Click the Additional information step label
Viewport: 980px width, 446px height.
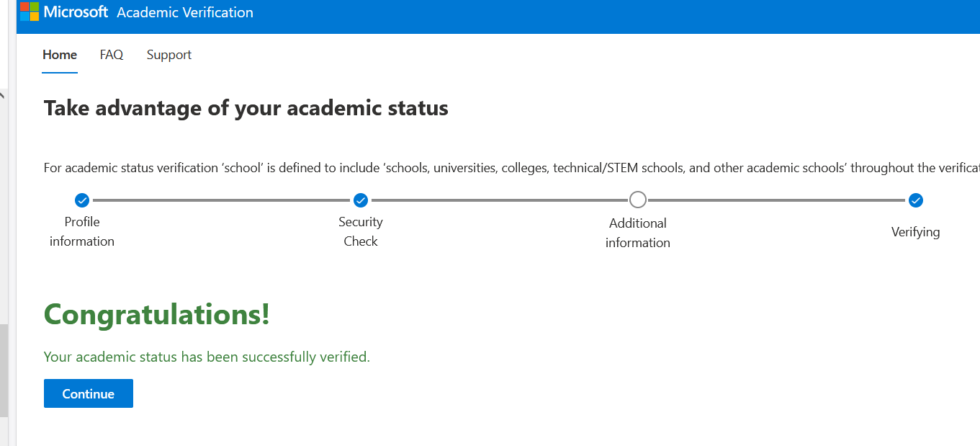[638, 233]
